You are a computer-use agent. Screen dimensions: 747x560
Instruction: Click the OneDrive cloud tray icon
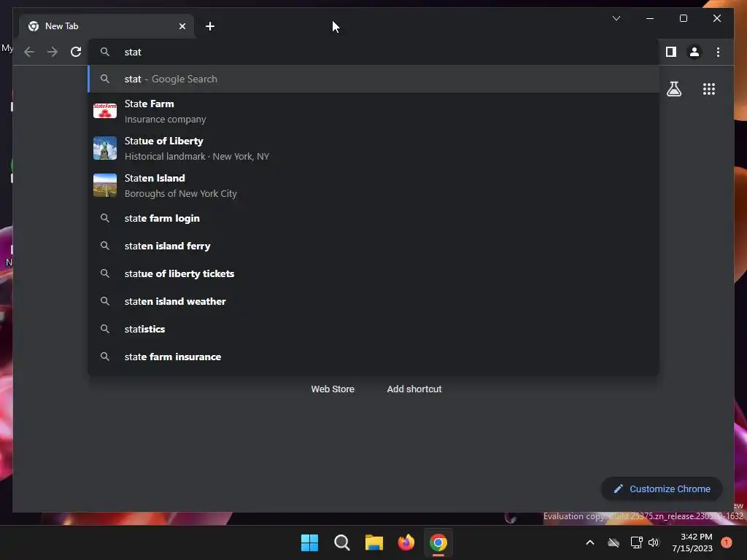(x=614, y=542)
